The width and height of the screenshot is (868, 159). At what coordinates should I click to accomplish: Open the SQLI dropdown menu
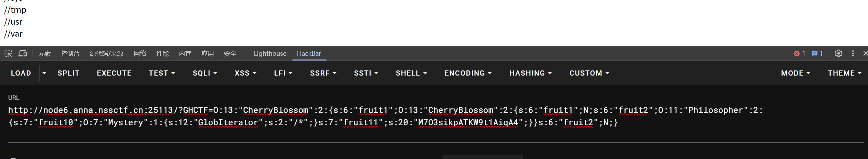205,73
